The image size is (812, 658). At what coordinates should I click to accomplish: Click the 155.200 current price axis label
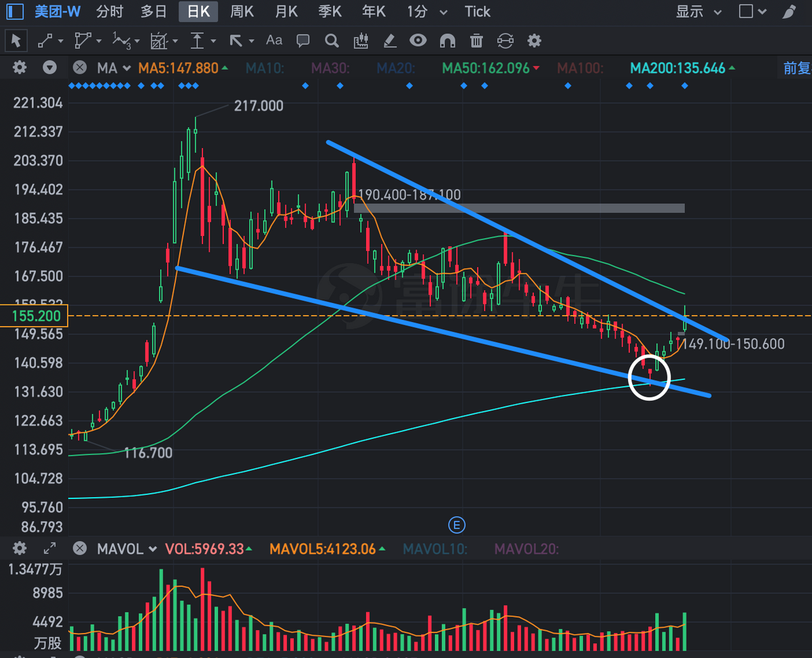coord(35,316)
